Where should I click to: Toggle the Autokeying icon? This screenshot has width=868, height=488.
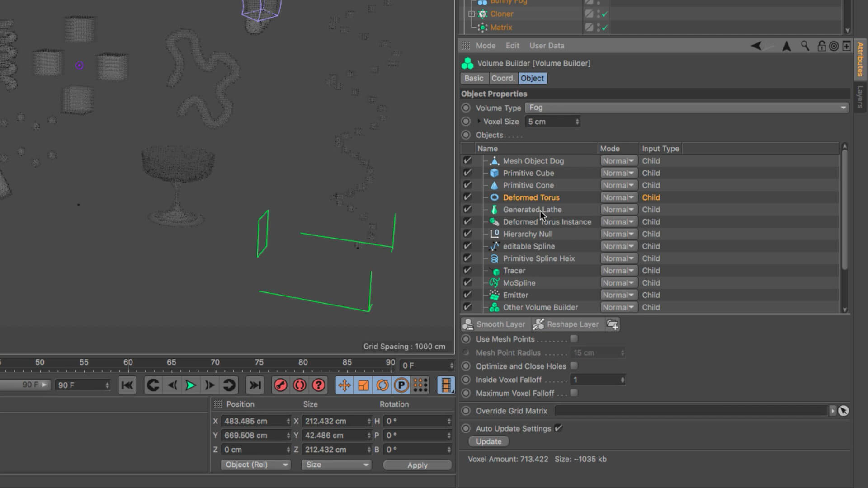point(299,385)
